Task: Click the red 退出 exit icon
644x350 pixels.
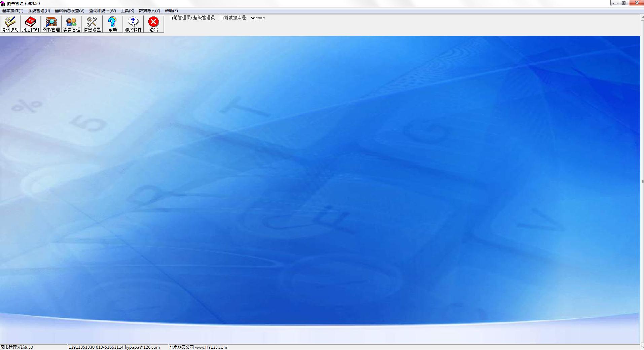Action: (154, 24)
